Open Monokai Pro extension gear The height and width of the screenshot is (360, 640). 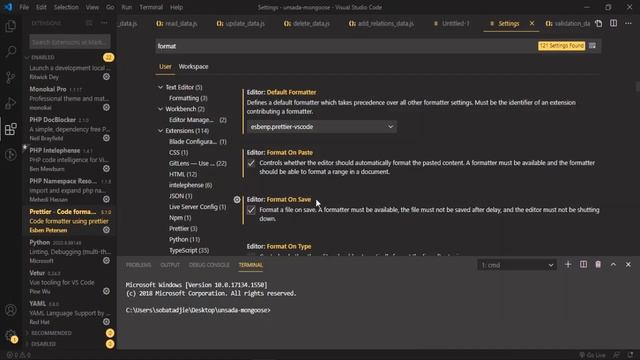tap(106, 107)
